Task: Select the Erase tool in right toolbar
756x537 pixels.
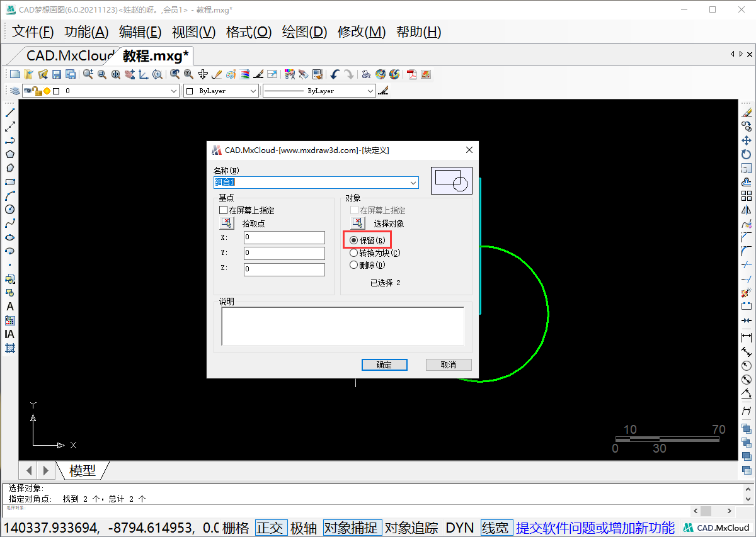Action: tap(747, 113)
